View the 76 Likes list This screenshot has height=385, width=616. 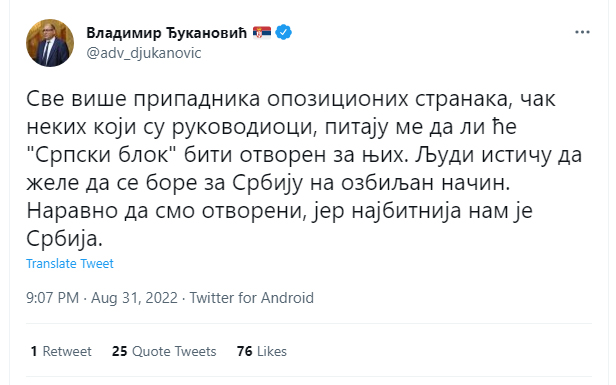pos(262,351)
